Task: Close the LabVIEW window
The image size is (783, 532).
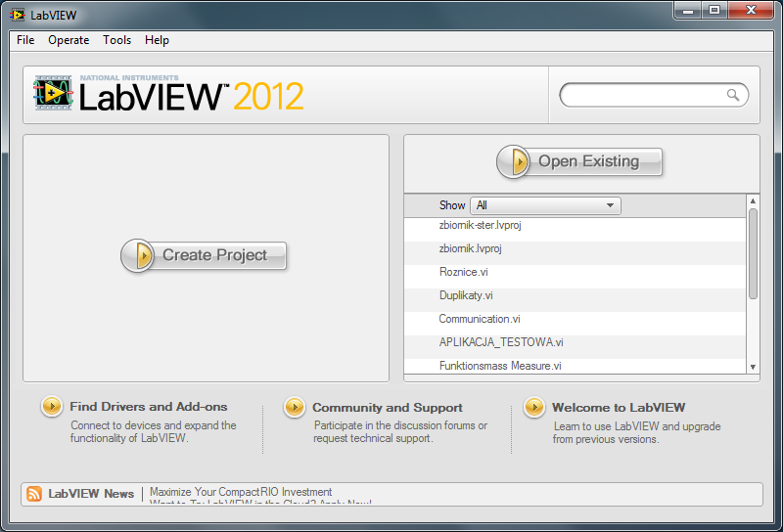Action: pyautogui.click(x=751, y=10)
